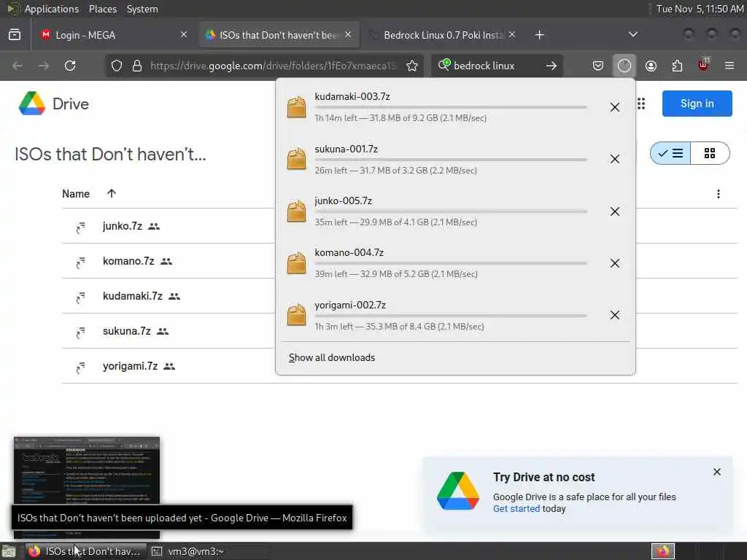Open Show all downloads
Viewport: 747px width, 560px height.
pyautogui.click(x=332, y=357)
